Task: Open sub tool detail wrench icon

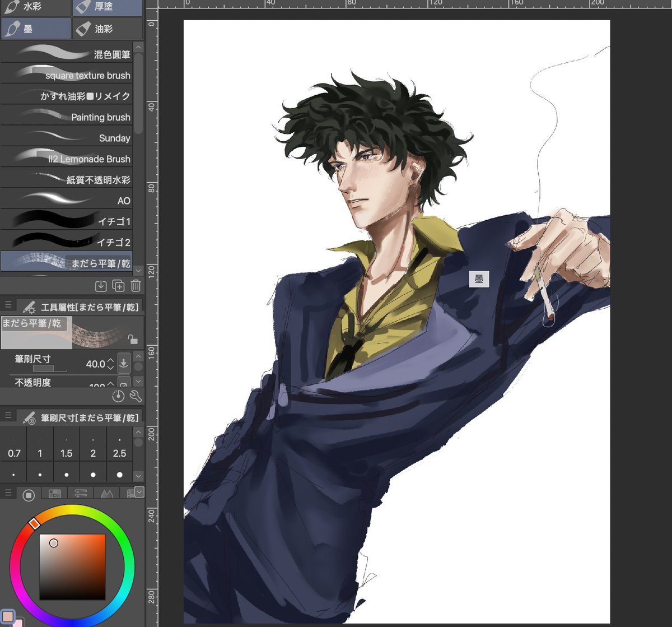Action: click(136, 396)
